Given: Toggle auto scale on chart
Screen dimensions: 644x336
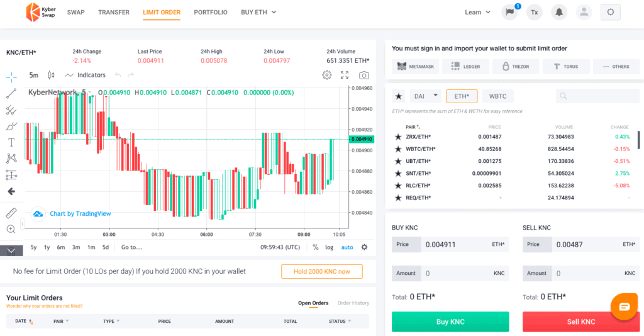Looking at the screenshot, I should [x=347, y=247].
